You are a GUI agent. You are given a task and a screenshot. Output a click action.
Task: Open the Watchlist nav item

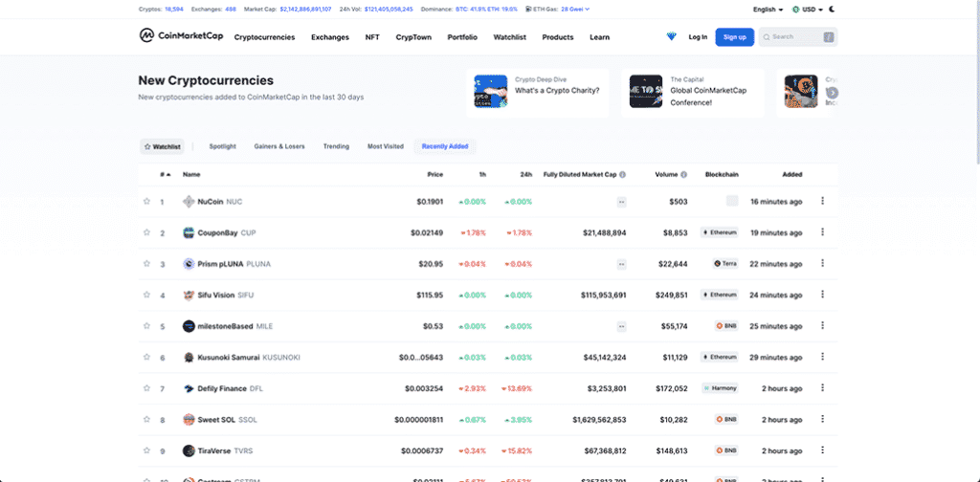(x=509, y=37)
